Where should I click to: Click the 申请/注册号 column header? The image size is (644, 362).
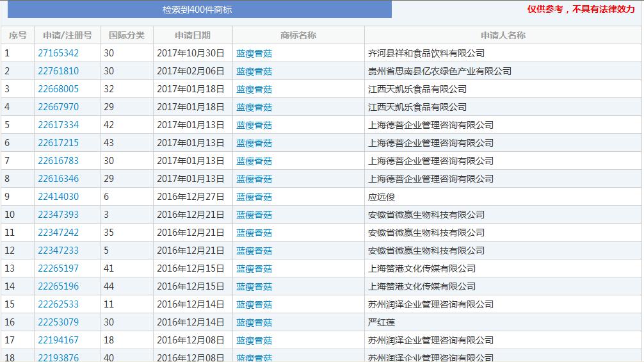[x=67, y=35]
